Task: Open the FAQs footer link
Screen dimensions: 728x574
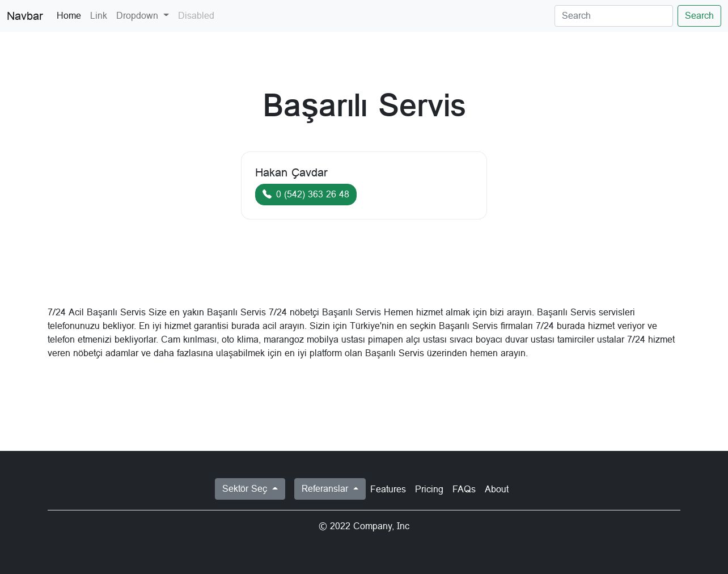Action: [464, 489]
